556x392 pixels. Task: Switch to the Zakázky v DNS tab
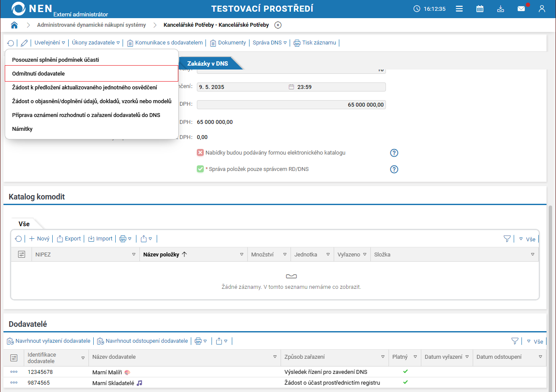208,63
